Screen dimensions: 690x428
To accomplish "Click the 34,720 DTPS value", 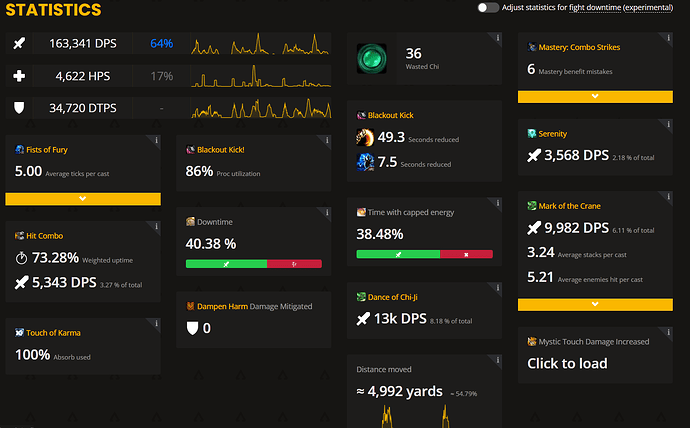I will pyautogui.click(x=83, y=108).
